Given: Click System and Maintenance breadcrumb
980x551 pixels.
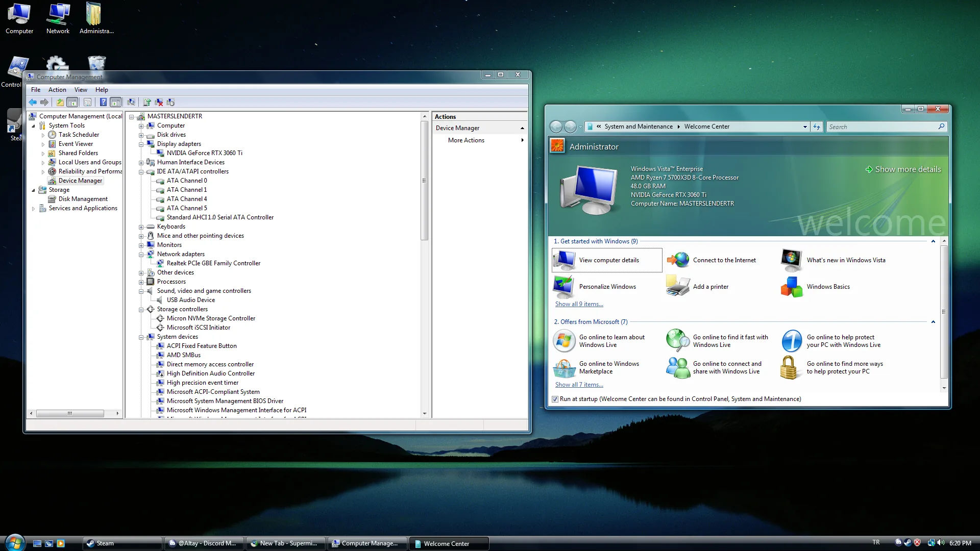Looking at the screenshot, I should tap(638, 127).
